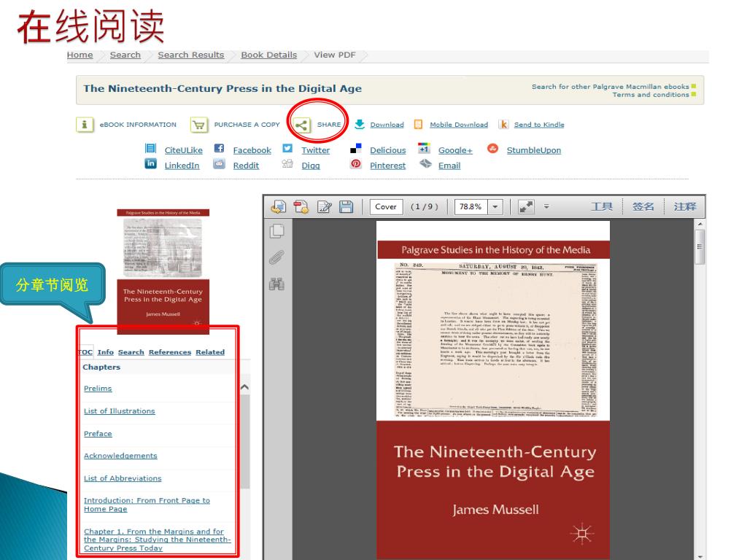Click the Email envelope icon
This screenshot has height=560, width=747.
425,164
